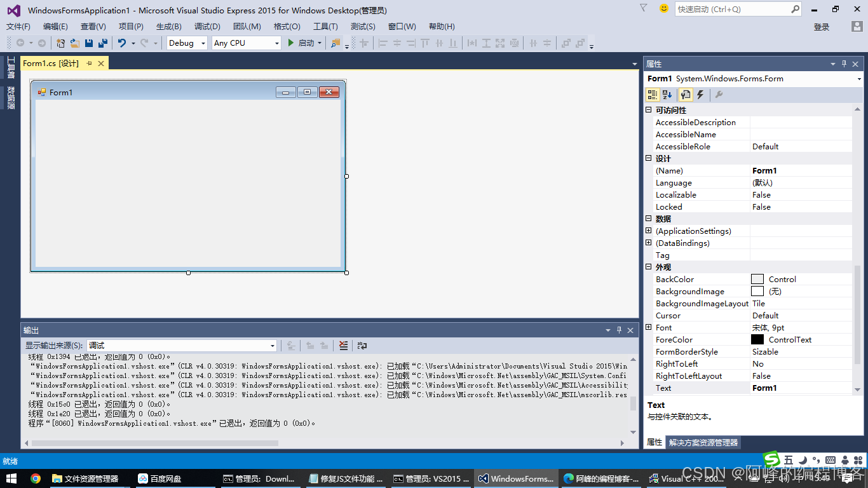
Task: Show the Properties page icon
Action: click(x=685, y=95)
